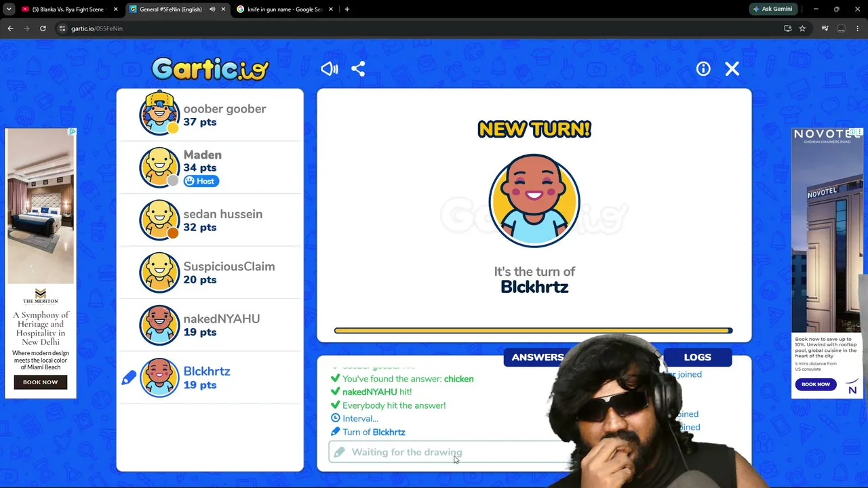
Task: Click player name 'nakedNYAHU'
Action: 222,319
